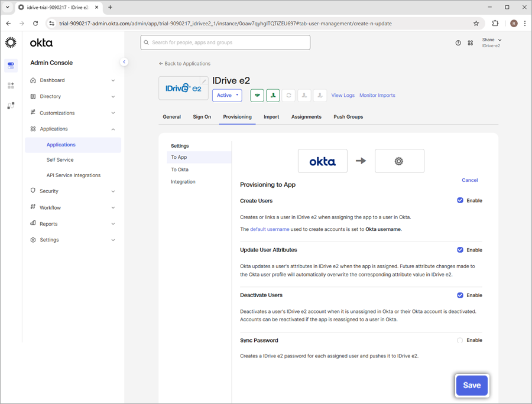Open the help question mark icon
This screenshot has width=532, height=404.
click(x=458, y=43)
